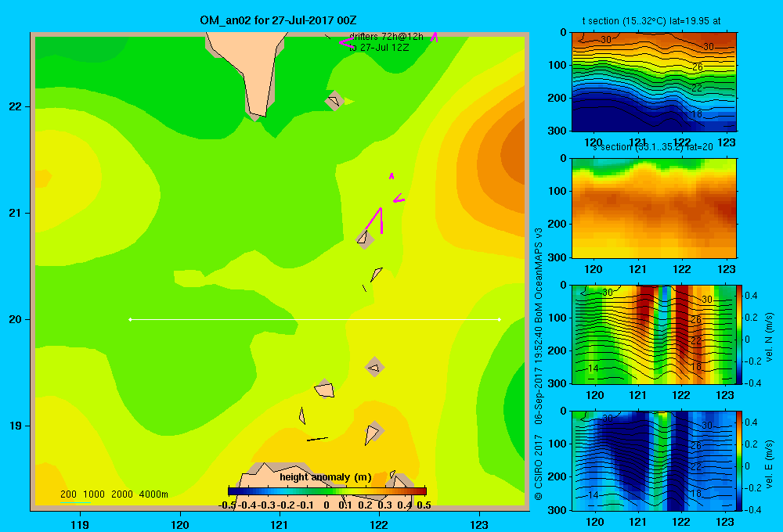Click the vel. N color scale bar

click(740, 334)
